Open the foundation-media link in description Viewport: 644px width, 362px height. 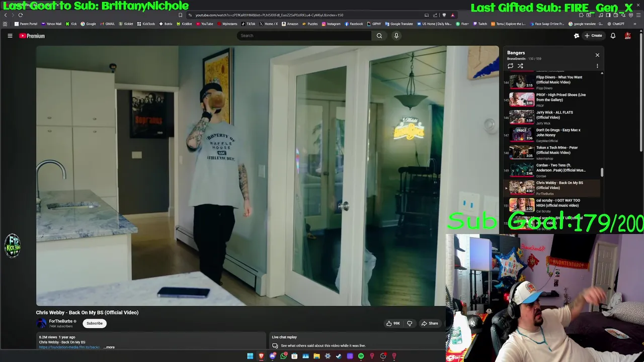pos(69,347)
